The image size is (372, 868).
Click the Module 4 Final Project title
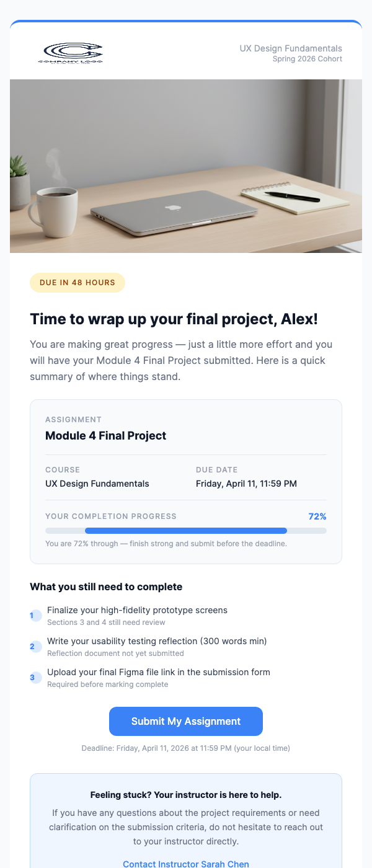click(x=106, y=436)
